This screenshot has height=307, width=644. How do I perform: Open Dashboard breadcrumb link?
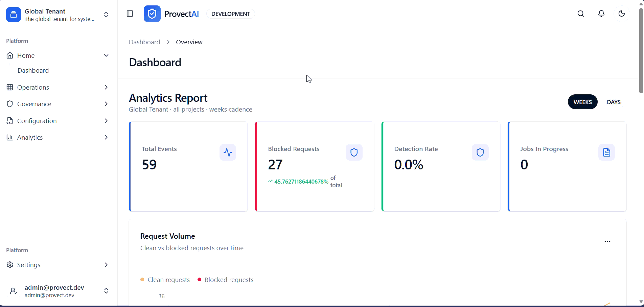(x=144, y=42)
